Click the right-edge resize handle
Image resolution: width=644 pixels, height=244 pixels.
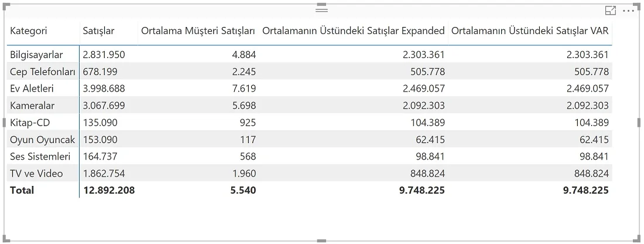coord(639,123)
